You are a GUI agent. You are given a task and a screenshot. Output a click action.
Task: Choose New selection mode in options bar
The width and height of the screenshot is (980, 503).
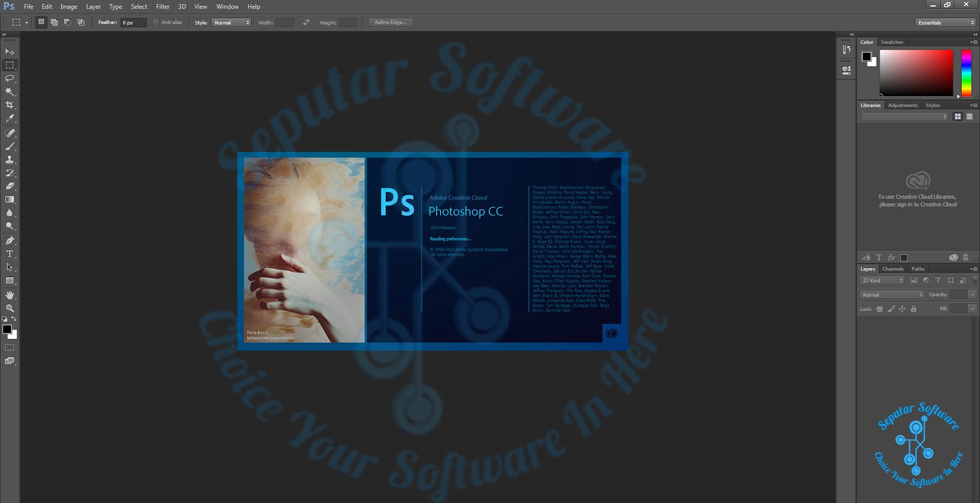click(x=41, y=22)
